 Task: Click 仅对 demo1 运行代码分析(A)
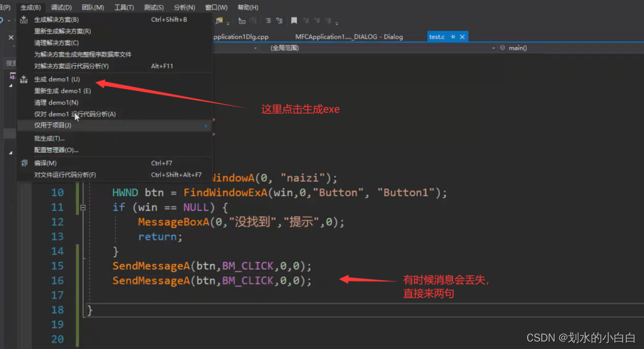(114, 114)
